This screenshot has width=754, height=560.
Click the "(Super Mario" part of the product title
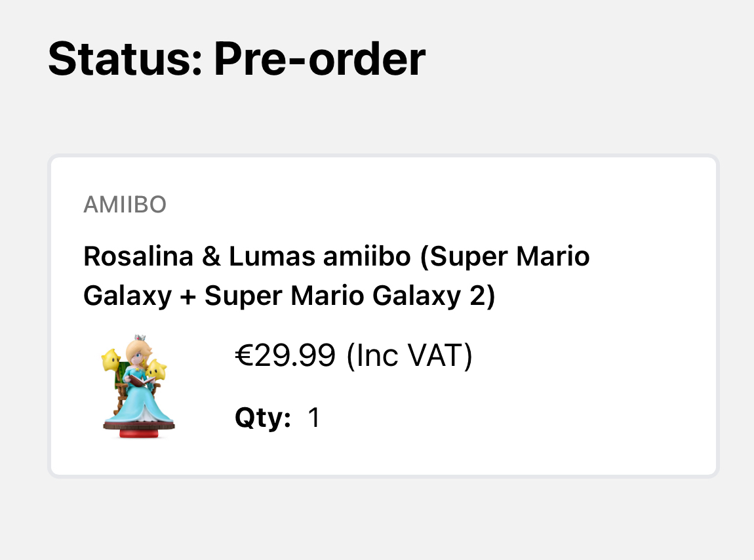(x=505, y=256)
